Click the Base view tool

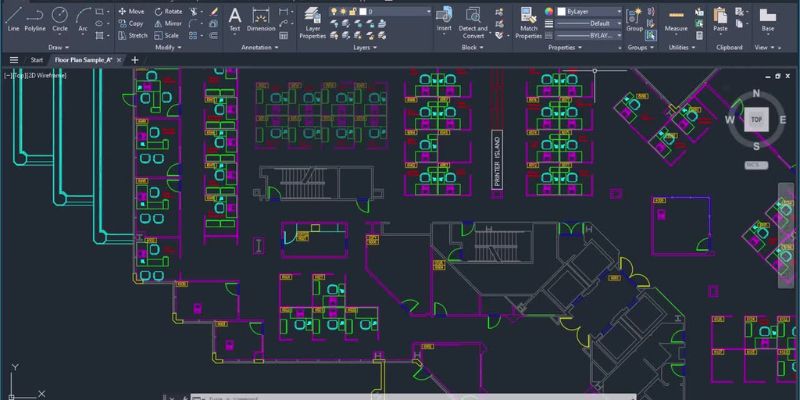tap(767, 20)
